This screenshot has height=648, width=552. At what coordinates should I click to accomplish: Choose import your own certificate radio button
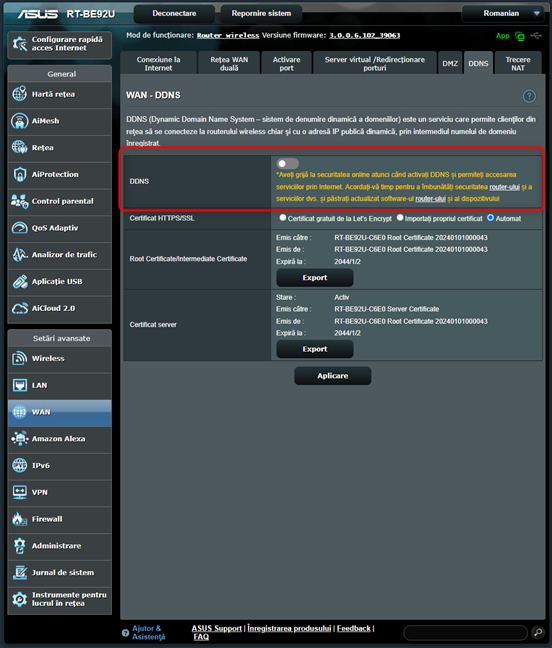point(400,217)
